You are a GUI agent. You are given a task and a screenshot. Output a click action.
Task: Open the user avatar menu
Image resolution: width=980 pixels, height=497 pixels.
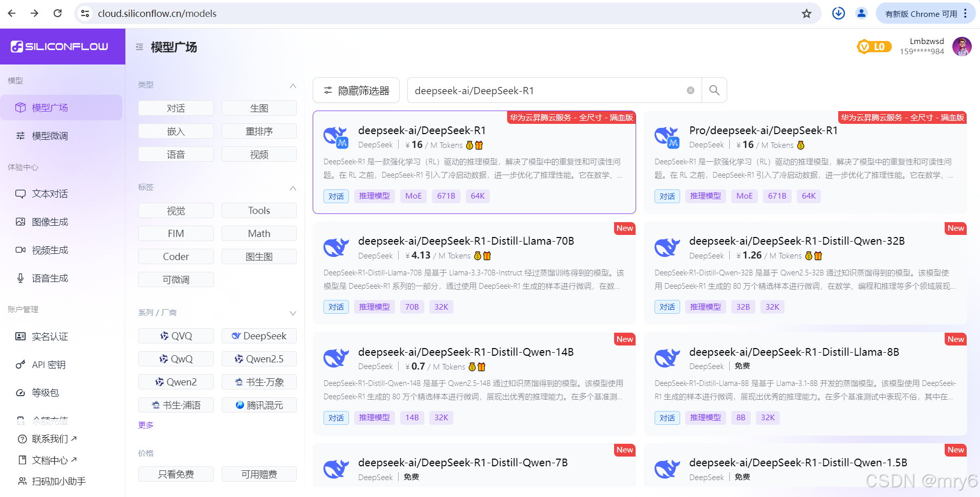pyautogui.click(x=962, y=47)
